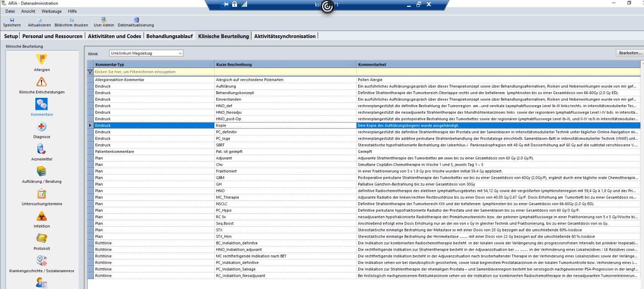Viewport: 644px width, 289px height.
Task: Switch to the Aktivitäten und Codes tab
Action: tap(114, 36)
